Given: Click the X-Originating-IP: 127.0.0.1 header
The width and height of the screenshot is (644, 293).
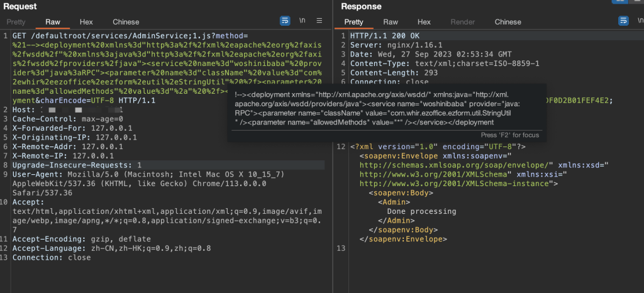Looking at the screenshot, I should point(75,138).
